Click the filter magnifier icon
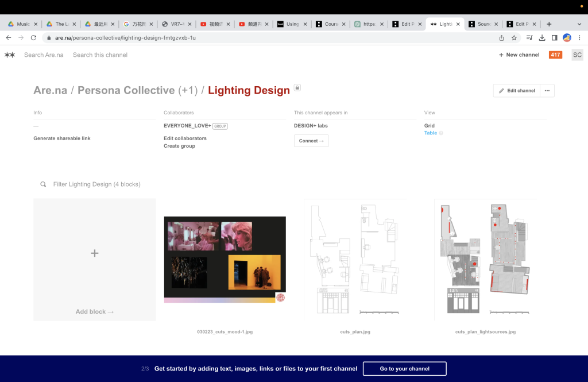Screen dimensions: 588x382 tap(43, 184)
